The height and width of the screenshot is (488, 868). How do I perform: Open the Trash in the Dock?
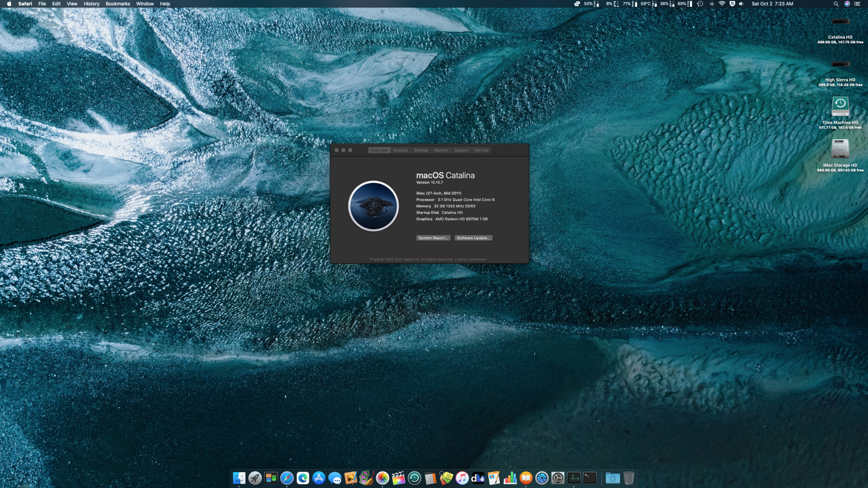tap(628, 478)
